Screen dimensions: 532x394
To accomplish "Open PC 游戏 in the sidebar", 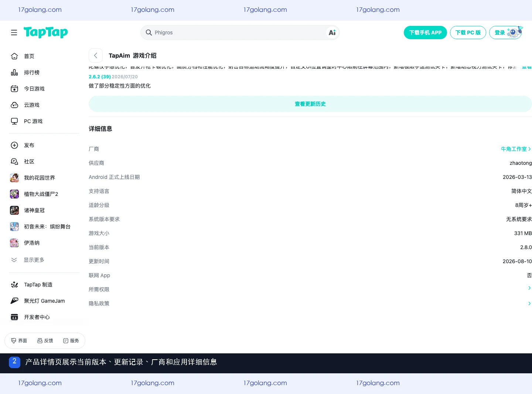I will tap(33, 121).
